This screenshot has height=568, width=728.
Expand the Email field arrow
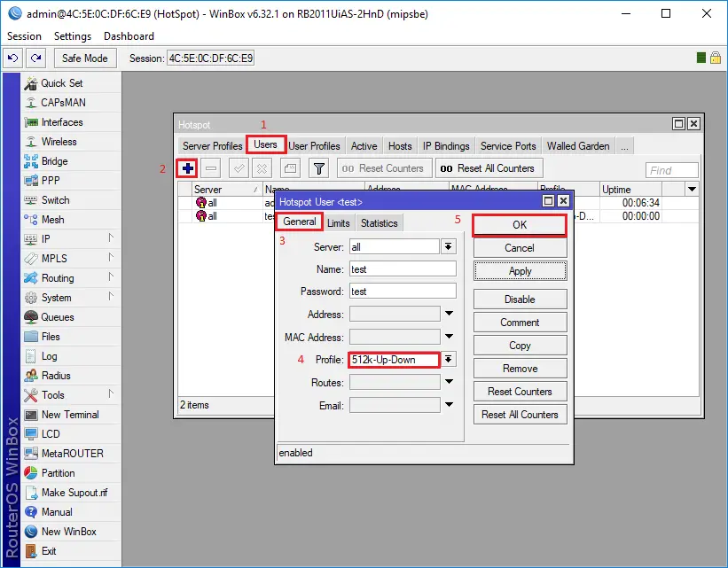click(449, 405)
